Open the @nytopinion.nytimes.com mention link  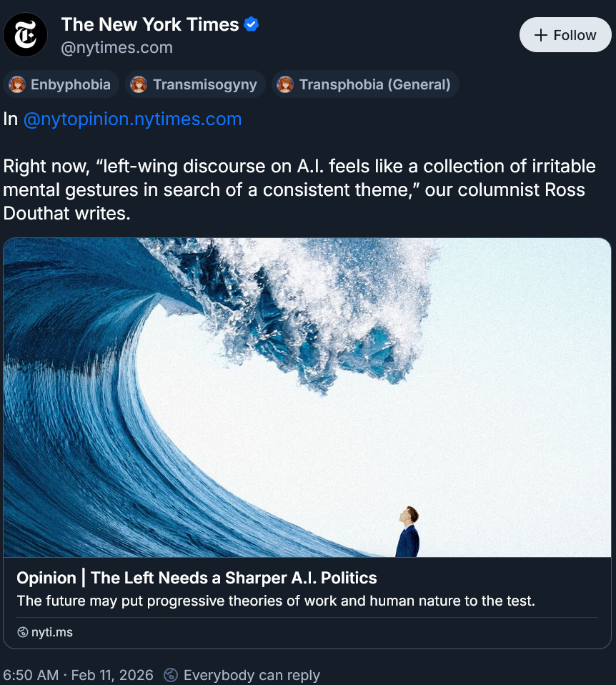pyautogui.click(x=132, y=119)
